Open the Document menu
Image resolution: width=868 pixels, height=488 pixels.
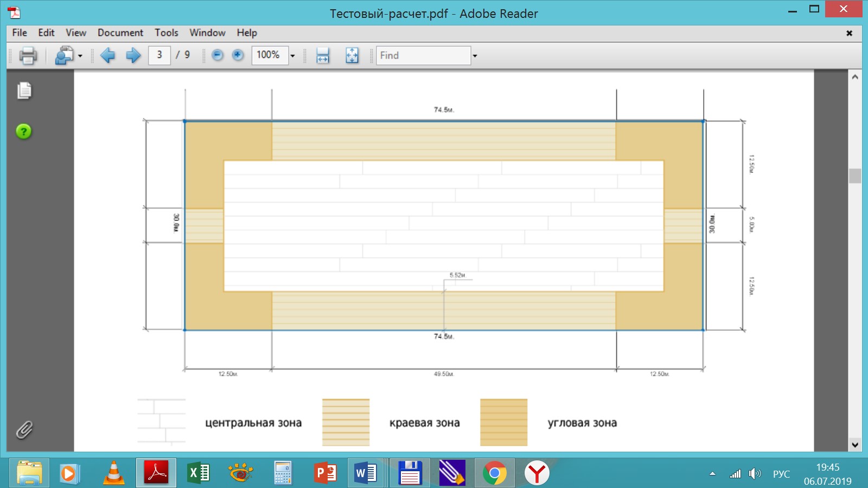(120, 33)
